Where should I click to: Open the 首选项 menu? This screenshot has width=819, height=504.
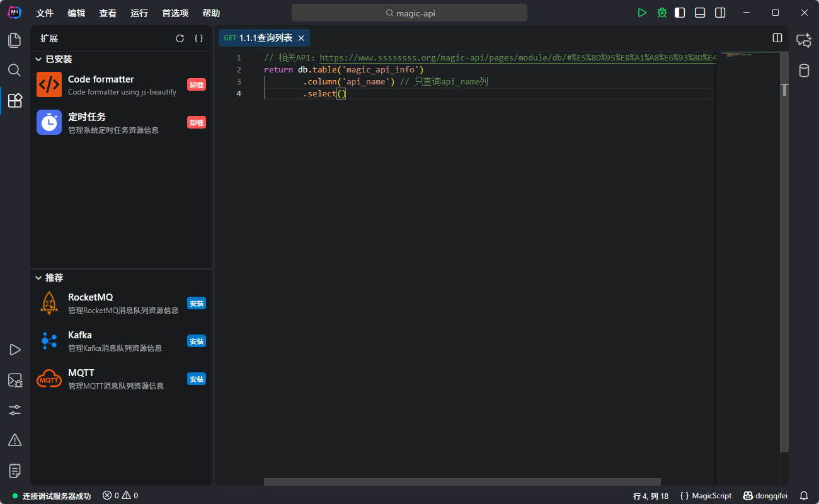(x=175, y=13)
